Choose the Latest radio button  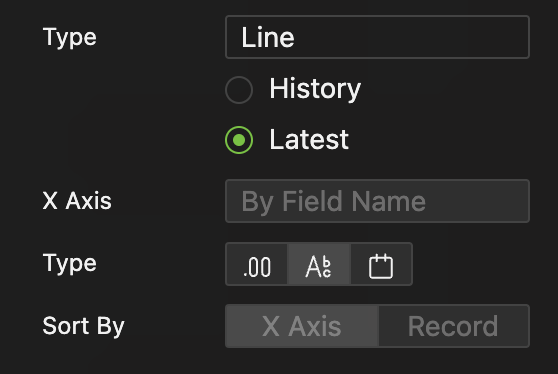point(239,140)
